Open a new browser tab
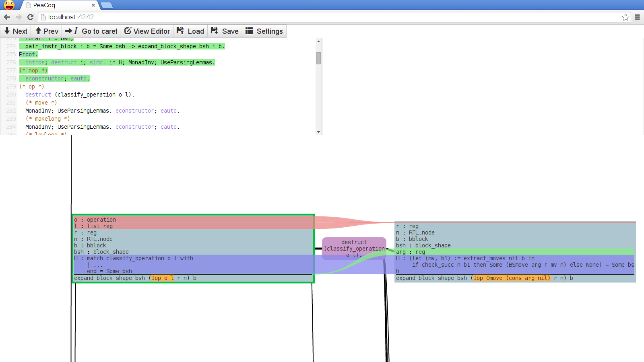The image size is (644, 362). pos(106,5)
